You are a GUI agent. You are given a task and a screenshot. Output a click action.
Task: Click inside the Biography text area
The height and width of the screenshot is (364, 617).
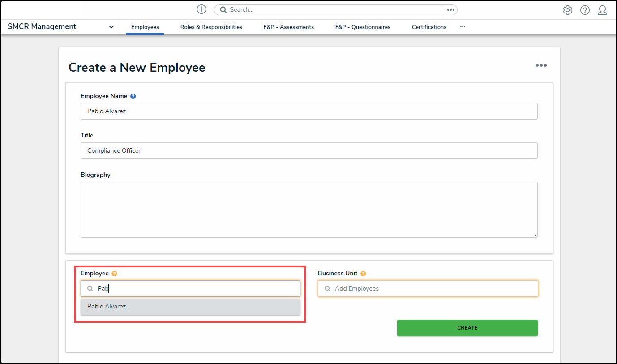tap(308, 209)
